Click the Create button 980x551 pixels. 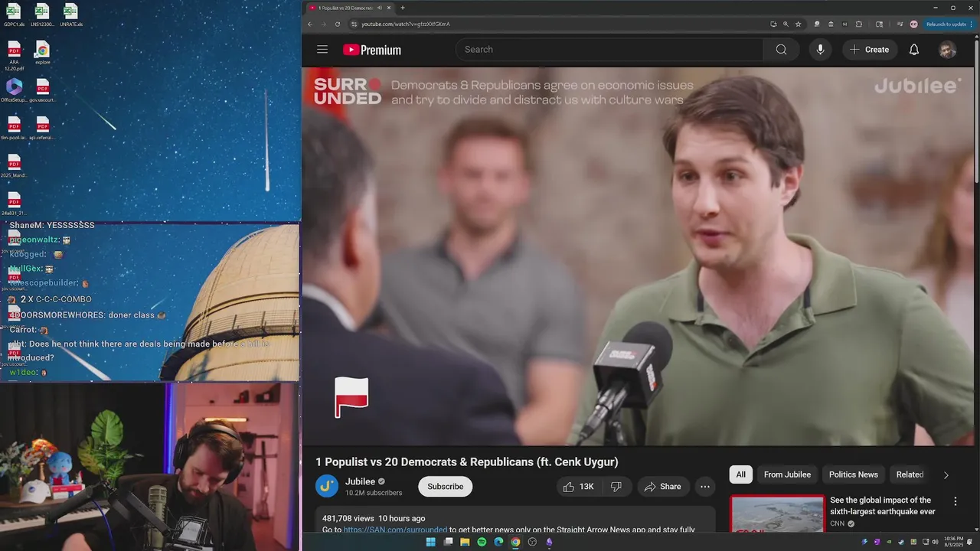click(869, 50)
